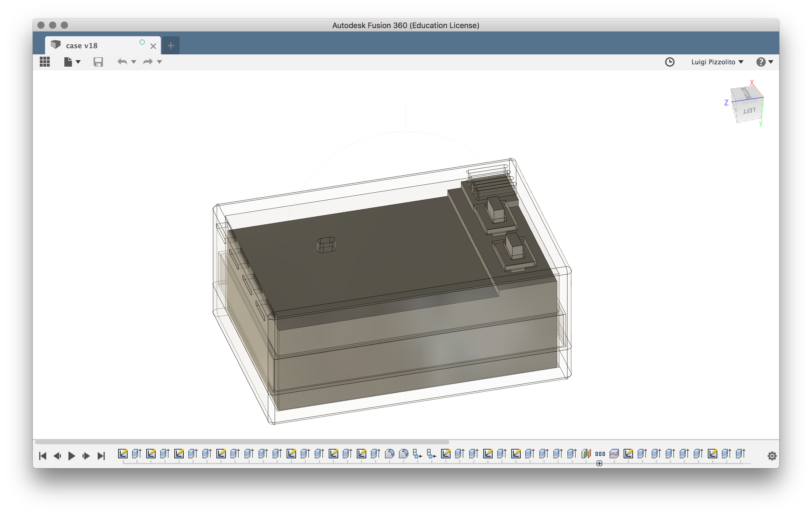The image size is (812, 515).
Task: Click the timeline position marker
Action: pyautogui.click(x=600, y=464)
